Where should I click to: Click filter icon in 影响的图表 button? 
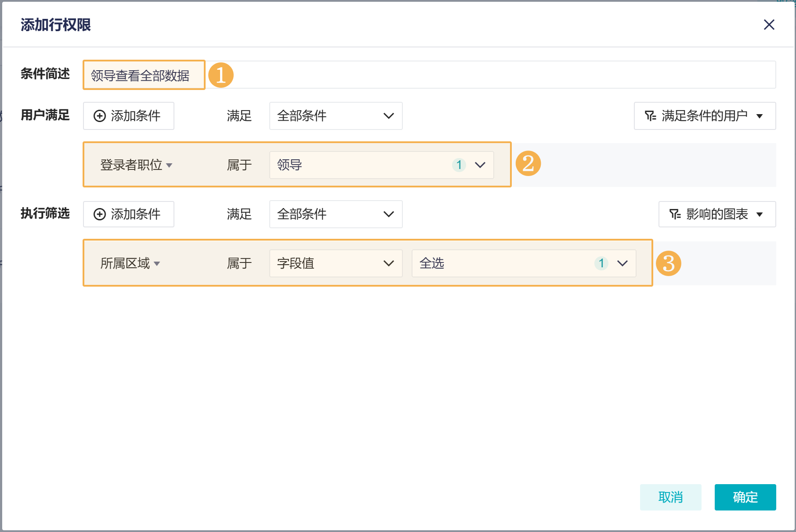tap(675, 214)
